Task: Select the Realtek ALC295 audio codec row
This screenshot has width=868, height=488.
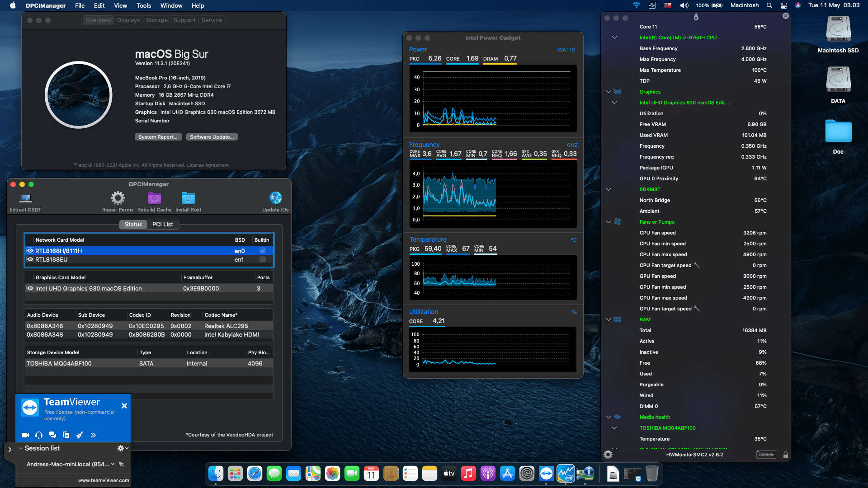Action: tap(149, 326)
